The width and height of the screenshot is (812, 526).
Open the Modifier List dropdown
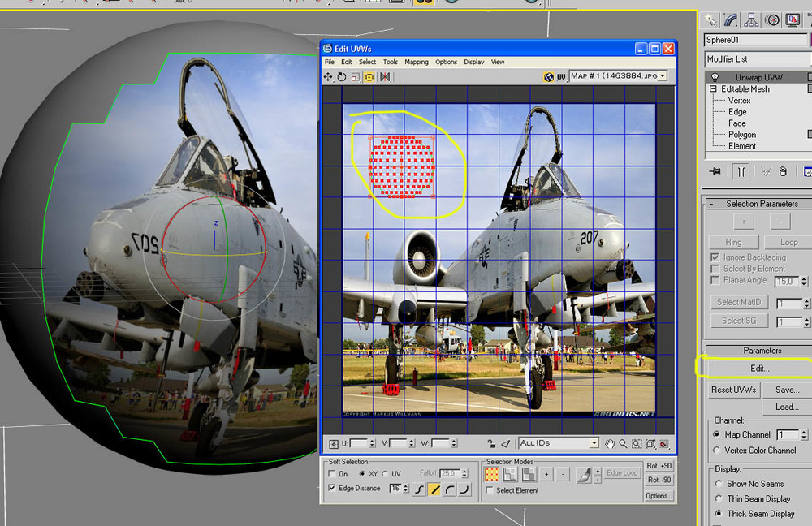pyautogui.click(x=758, y=59)
